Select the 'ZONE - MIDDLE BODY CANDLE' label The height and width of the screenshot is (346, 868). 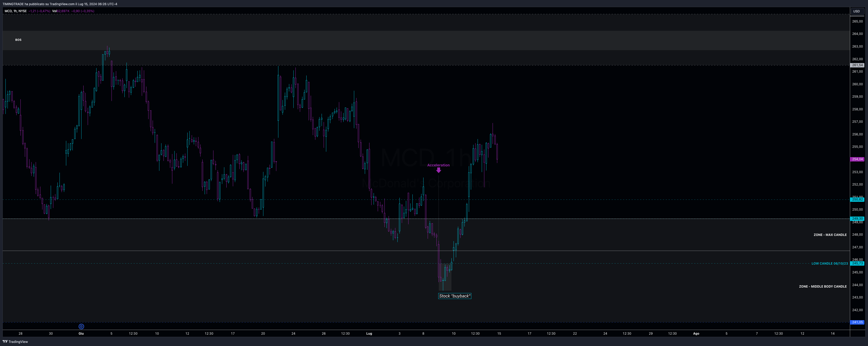822,287
